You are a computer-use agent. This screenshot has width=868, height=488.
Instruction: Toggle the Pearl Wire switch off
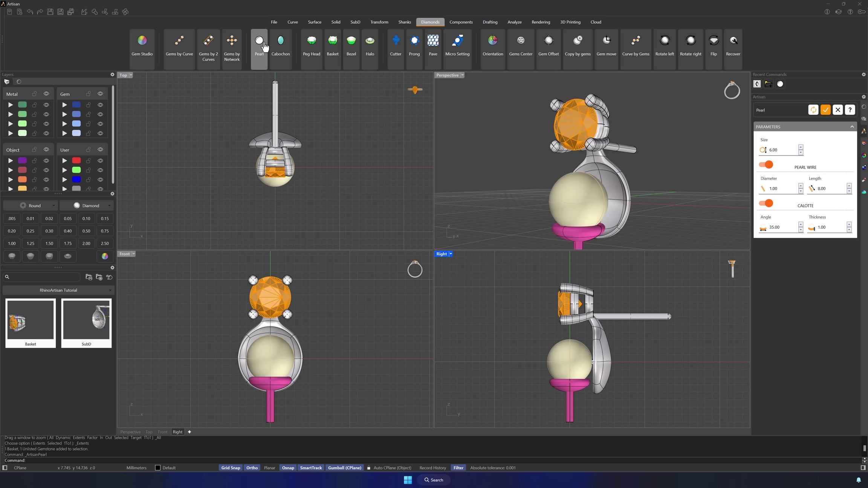tap(766, 165)
